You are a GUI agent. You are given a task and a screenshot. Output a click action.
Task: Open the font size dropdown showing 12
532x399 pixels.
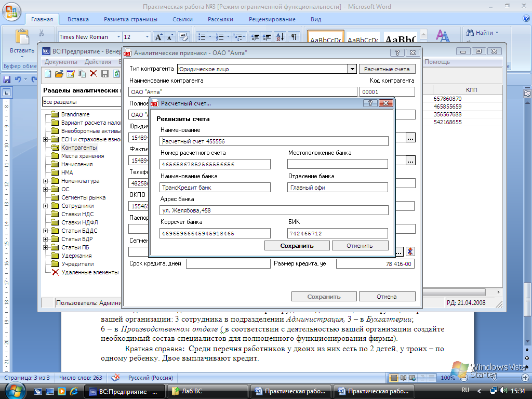tap(147, 37)
